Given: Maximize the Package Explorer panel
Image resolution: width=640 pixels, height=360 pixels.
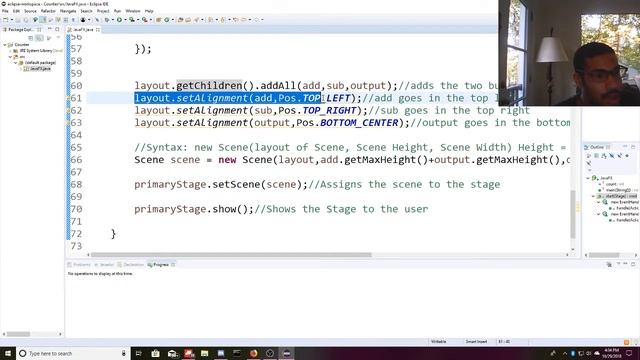Looking at the screenshot, I should coord(57,29).
